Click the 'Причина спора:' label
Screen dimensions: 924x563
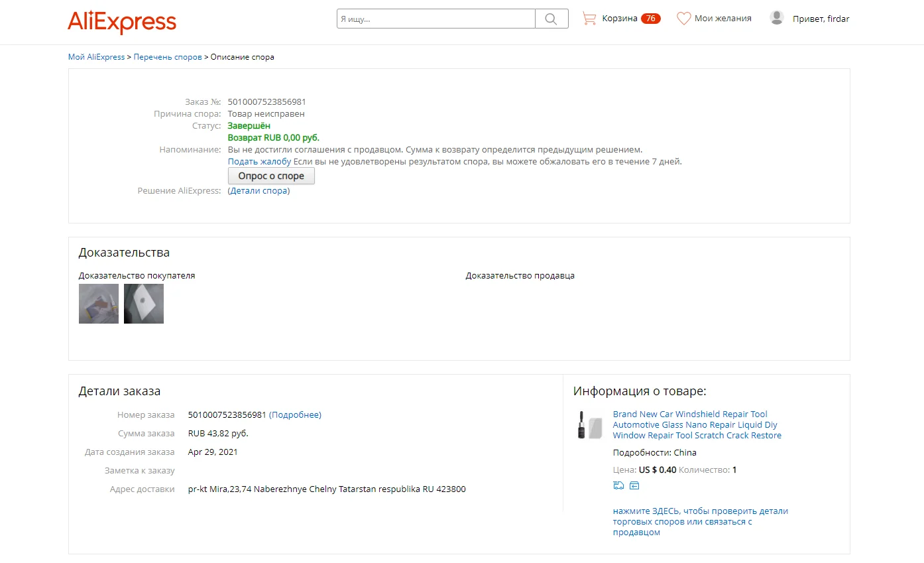[188, 114]
